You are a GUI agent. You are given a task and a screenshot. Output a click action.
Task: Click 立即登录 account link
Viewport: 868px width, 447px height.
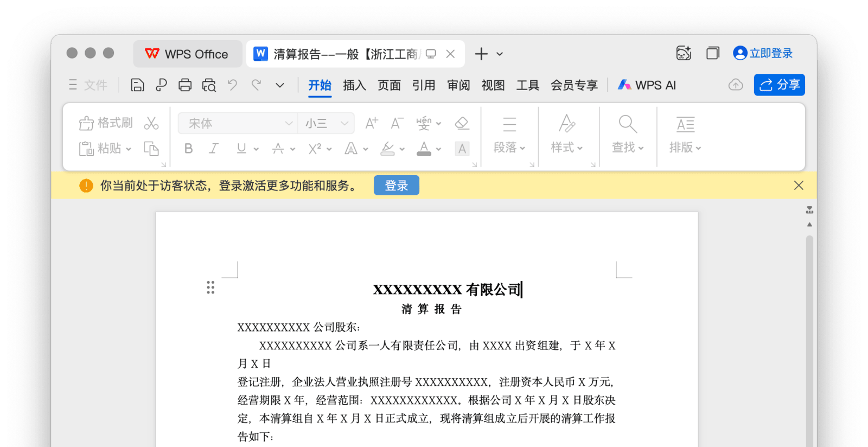(x=763, y=53)
